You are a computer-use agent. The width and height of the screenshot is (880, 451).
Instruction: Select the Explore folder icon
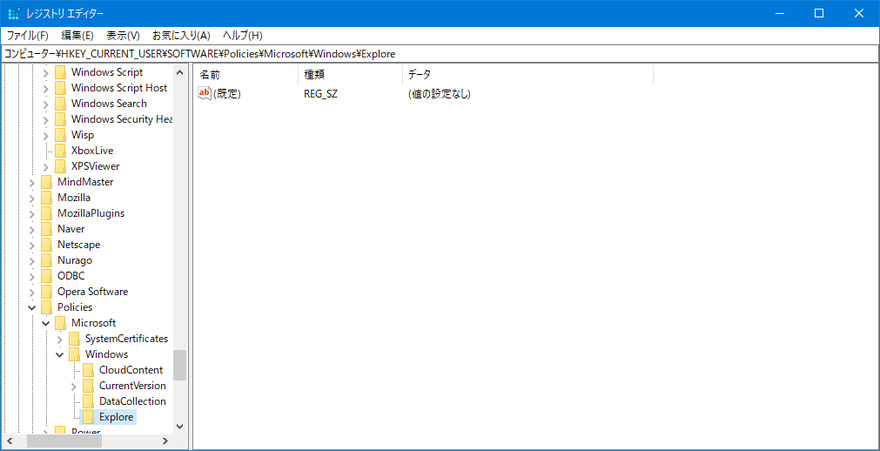[x=88, y=418]
